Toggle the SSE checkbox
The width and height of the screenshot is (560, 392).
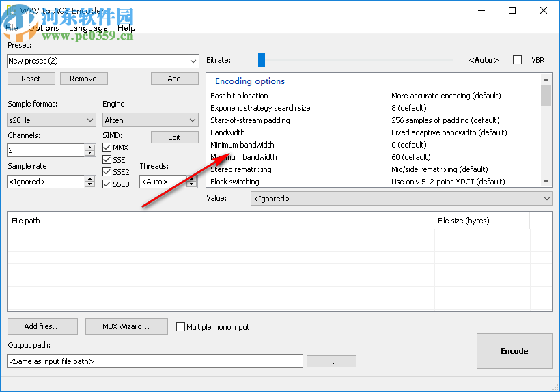tap(107, 160)
